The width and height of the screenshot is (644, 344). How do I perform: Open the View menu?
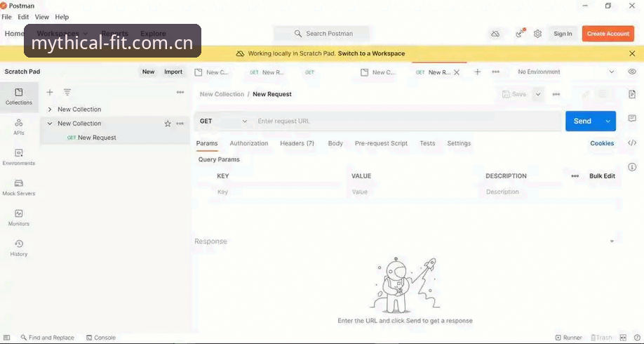tap(42, 17)
